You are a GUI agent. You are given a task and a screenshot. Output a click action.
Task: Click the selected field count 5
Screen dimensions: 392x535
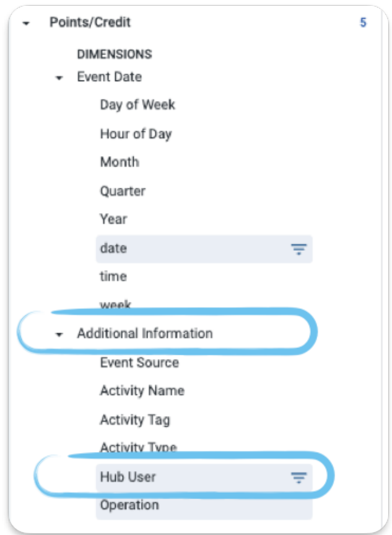[x=364, y=22]
